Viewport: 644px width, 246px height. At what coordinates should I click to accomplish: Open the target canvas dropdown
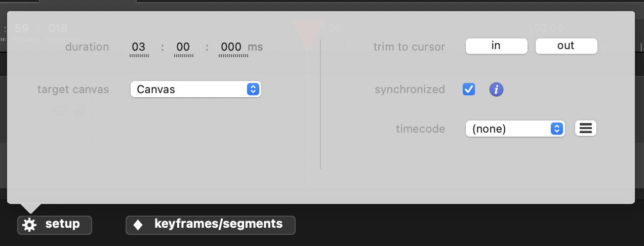click(195, 90)
